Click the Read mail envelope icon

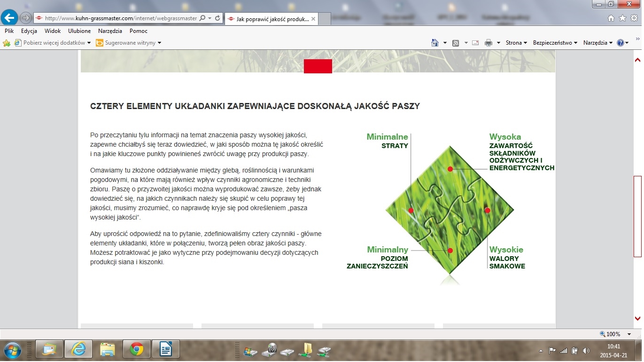point(475,43)
